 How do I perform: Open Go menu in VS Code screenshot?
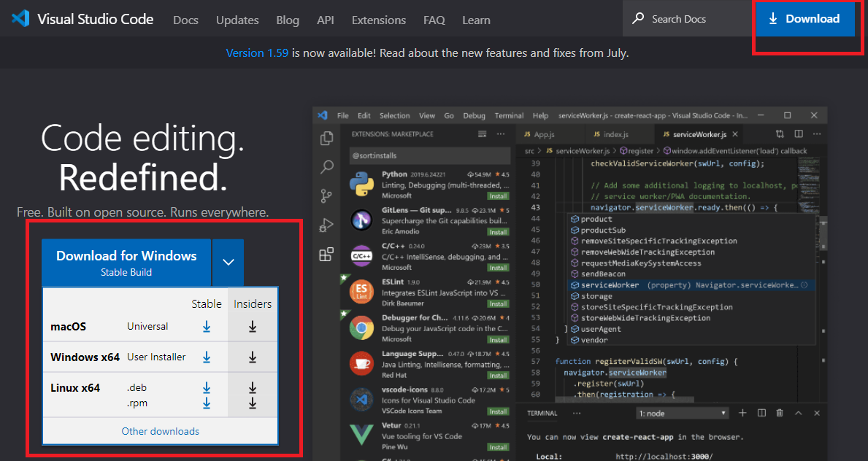(449, 116)
